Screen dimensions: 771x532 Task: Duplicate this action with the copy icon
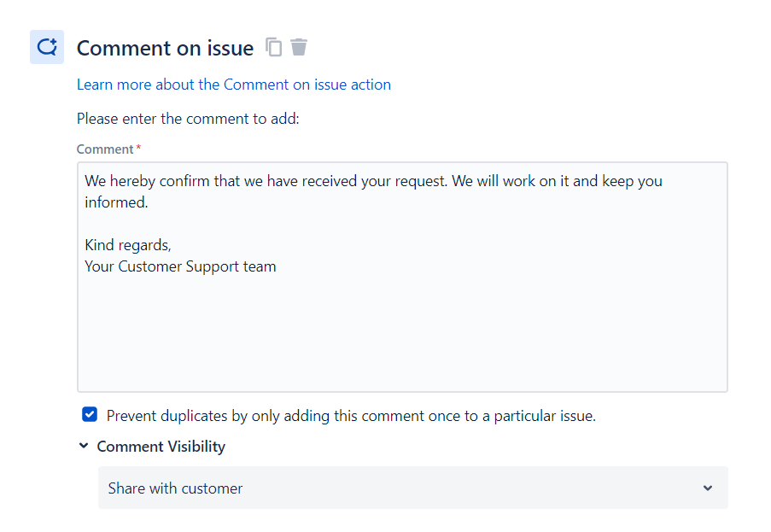[273, 47]
